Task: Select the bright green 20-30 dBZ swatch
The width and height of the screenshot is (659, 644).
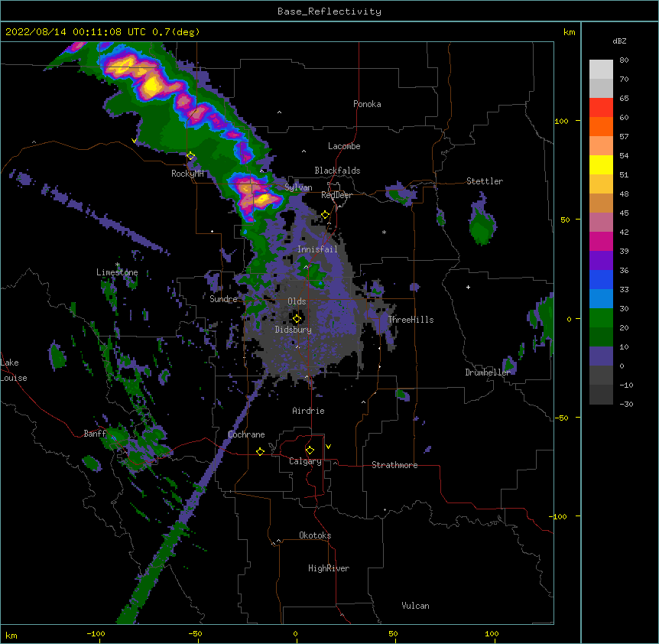Action: 601,318
